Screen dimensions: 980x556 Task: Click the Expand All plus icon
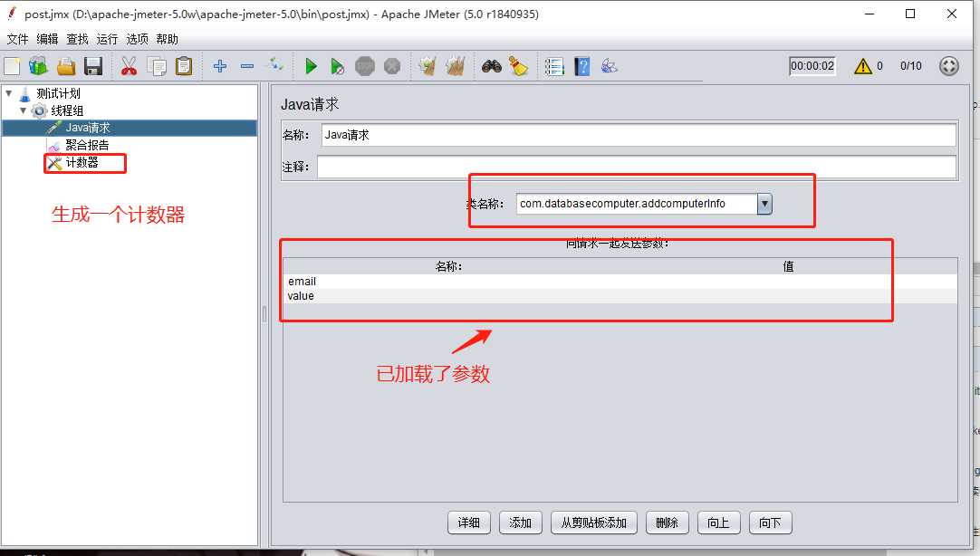click(x=219, y=66)
